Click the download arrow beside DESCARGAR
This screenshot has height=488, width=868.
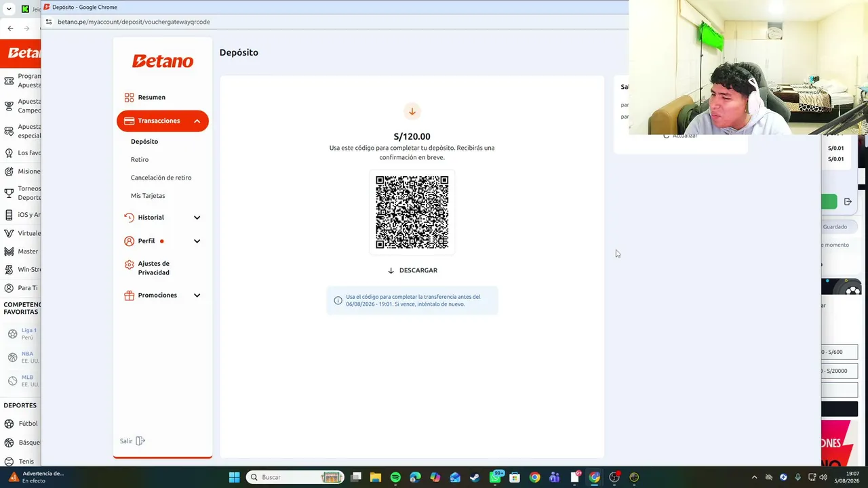(x=391, y=270)
